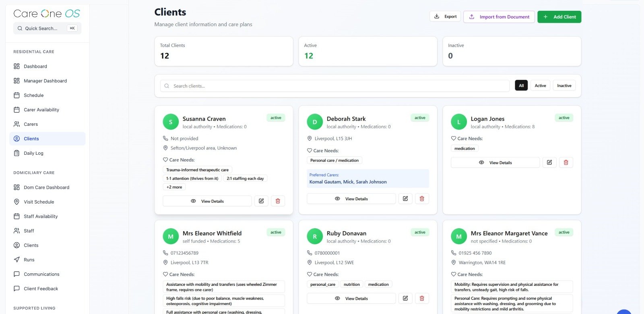The width and height of the screenshot is (644, 314).
Task: Go to Schedule in sidebar
Action: 47,95
